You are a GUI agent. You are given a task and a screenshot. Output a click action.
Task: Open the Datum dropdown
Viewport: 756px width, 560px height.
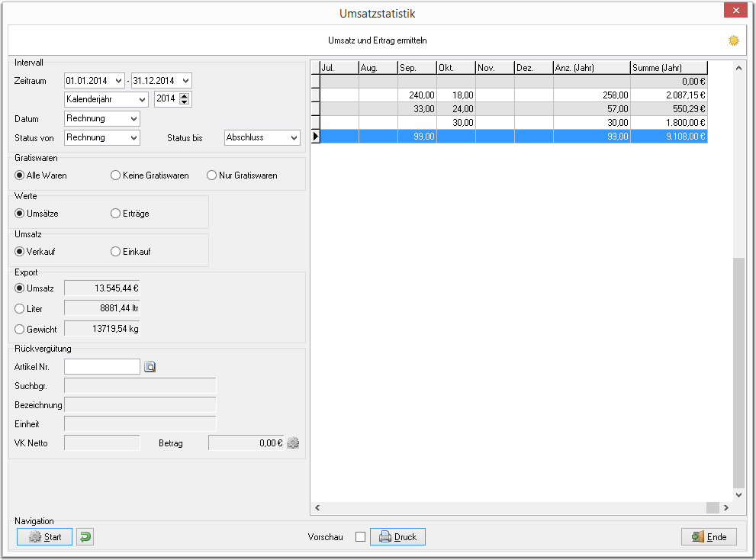coord(134,119)
